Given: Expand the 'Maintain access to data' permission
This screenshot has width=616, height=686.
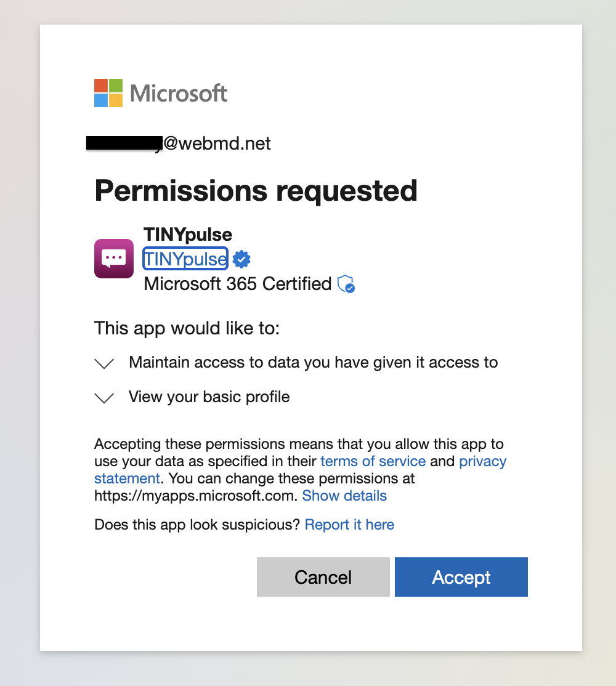Looking at the screenshot, I should (x=104, y=363).
